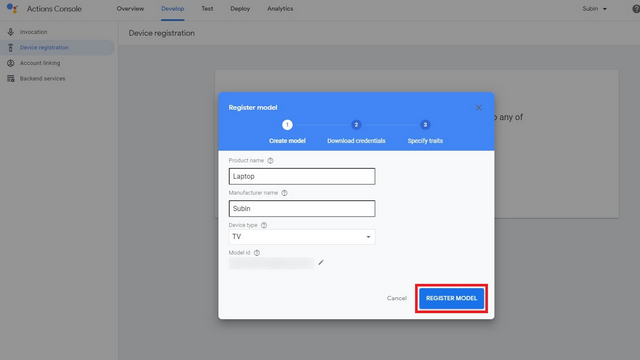
Task: Click the Device registration sidebar icon
Action: pos(11,47)
